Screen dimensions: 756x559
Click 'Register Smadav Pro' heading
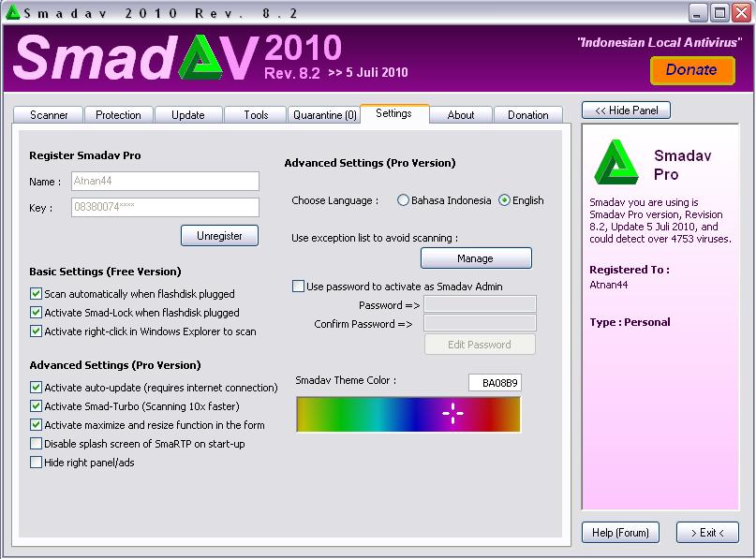[x=85, y=155]
